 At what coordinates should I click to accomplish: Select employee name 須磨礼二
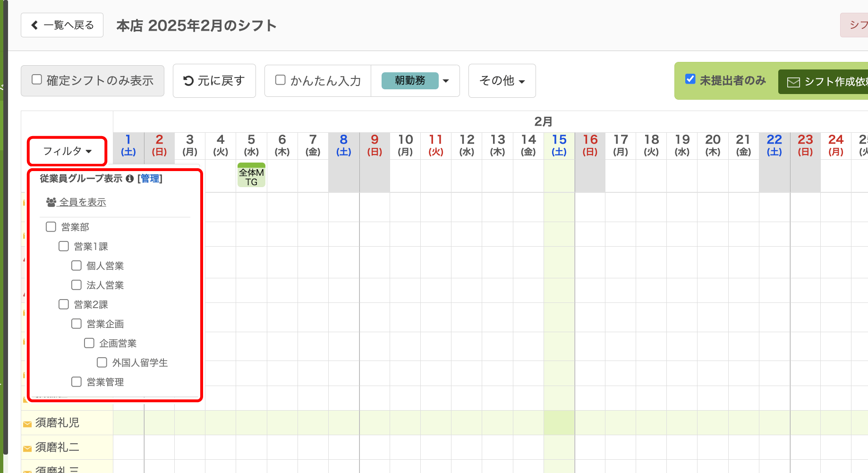[x=57, y=447]
